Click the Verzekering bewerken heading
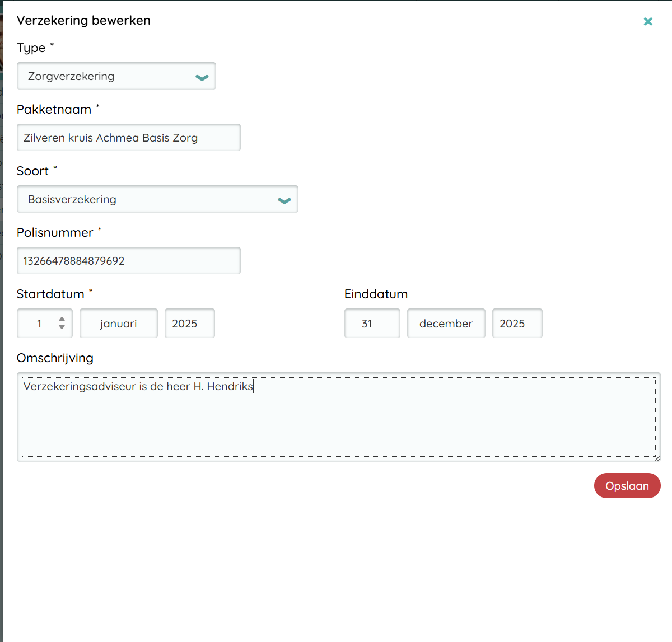Viewport: 672px width, 642px height. (x=83, y=21)
